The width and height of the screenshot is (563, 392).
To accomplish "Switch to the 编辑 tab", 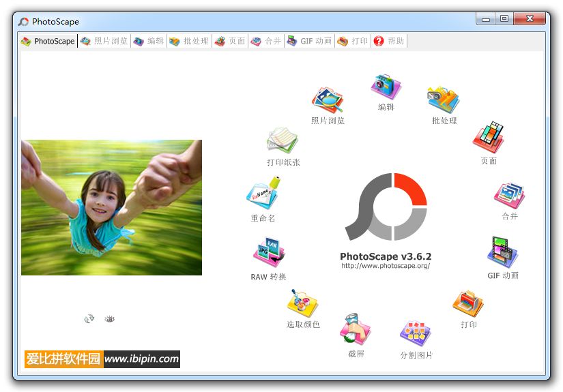I will coord(149,41).
